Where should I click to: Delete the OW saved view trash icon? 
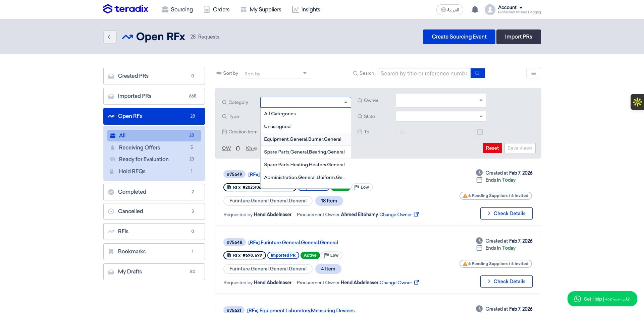tap(238, 148)
